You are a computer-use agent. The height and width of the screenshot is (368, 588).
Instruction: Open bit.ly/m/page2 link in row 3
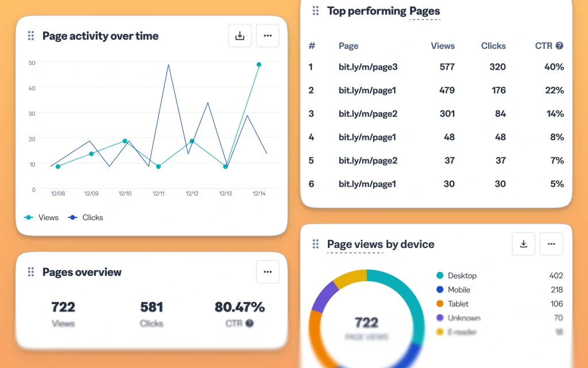(368, 114)
